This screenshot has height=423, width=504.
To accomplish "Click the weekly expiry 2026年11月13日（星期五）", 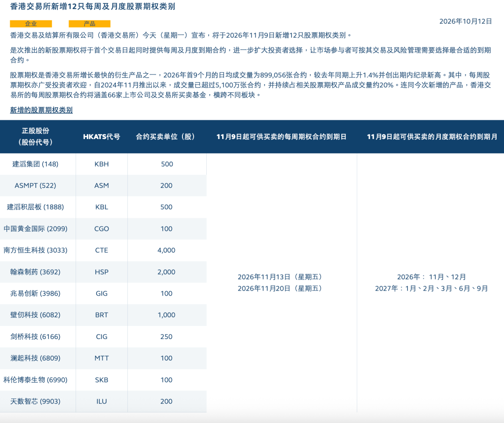I will (x=280, y=277).
